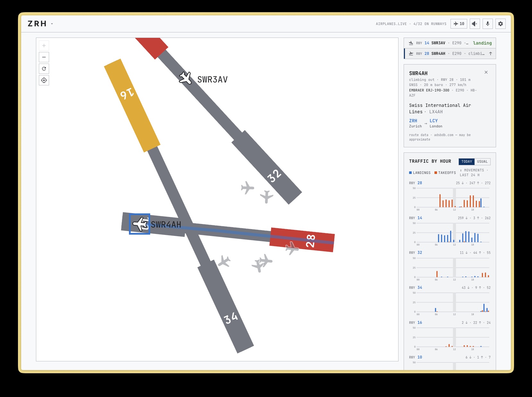Close the SWR4AH details panel

(486, 72)
